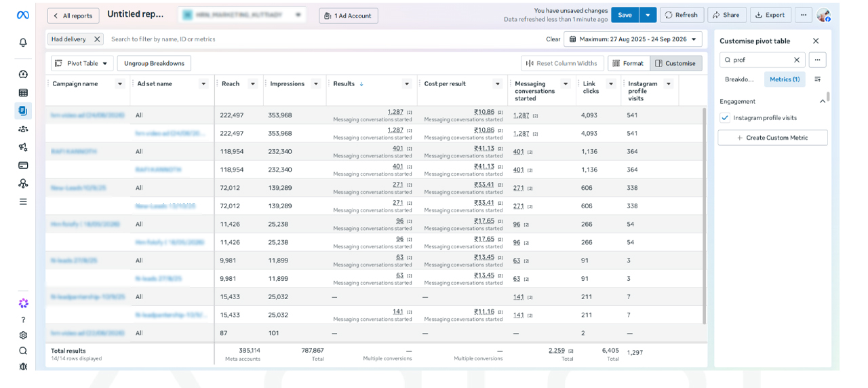Open the campaigns table grid icon
This screenshot has width=868, height=388.
tap(23, 92)
